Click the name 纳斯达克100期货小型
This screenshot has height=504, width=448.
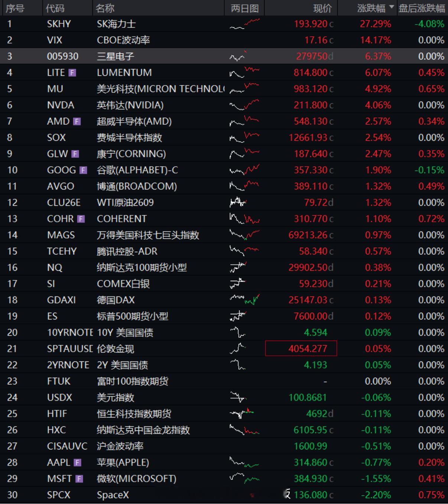click(x=142, y=268)
